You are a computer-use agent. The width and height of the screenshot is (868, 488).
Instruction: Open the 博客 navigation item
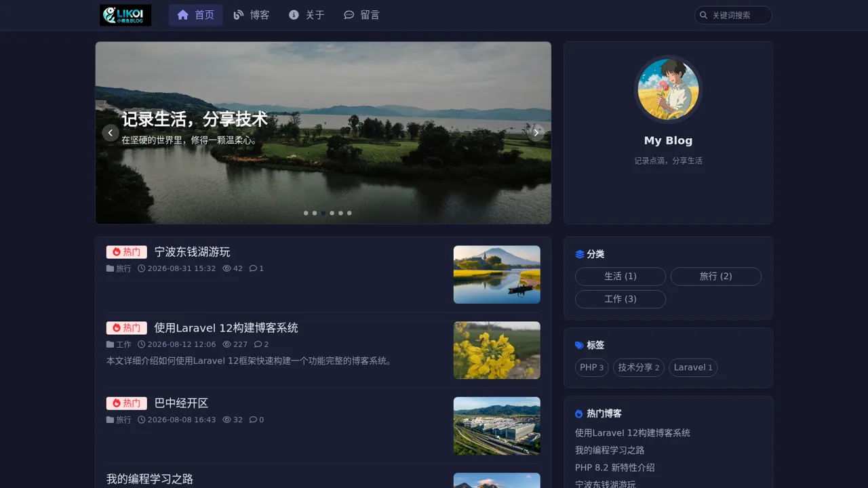point(252,15)
